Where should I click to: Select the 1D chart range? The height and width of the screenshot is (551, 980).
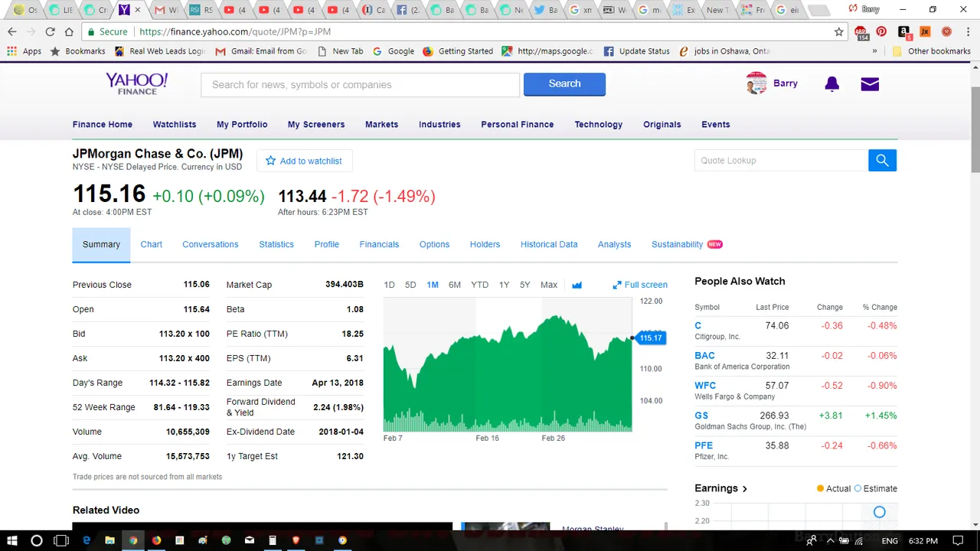[389, 285]
